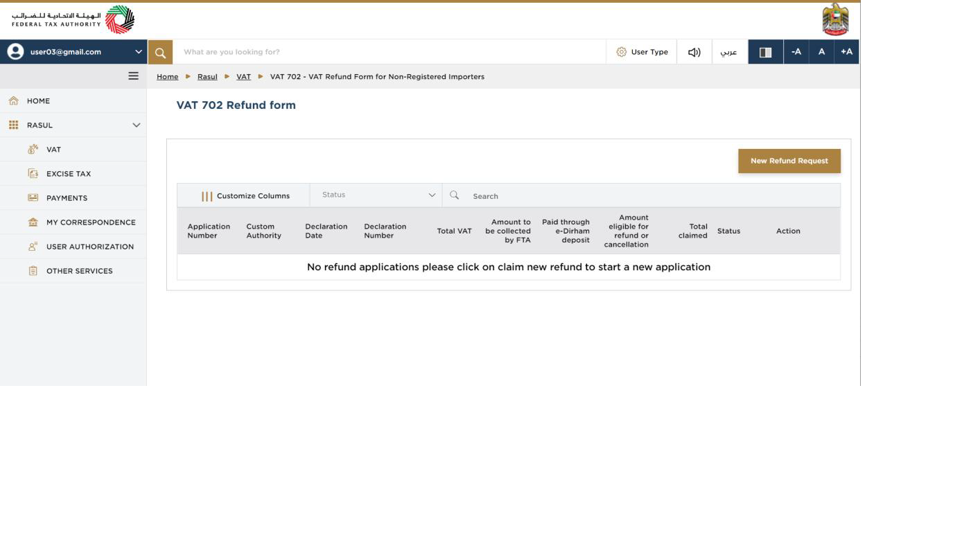Click the Federal Tax Authority logo

(x=73, y=20)
